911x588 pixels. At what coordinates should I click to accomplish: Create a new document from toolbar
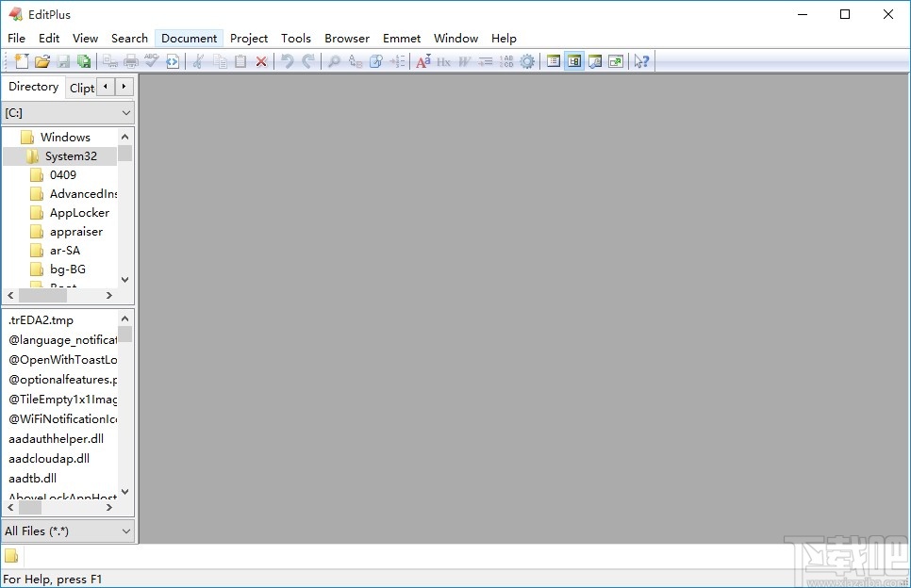22,61
